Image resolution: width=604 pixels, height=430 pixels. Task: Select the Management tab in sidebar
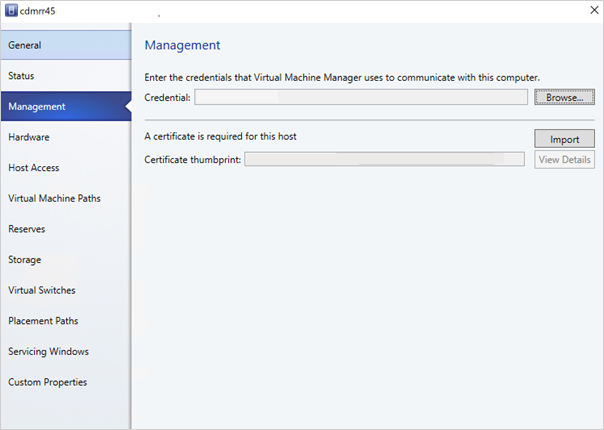pyautogui.click(x=66, y=106)
